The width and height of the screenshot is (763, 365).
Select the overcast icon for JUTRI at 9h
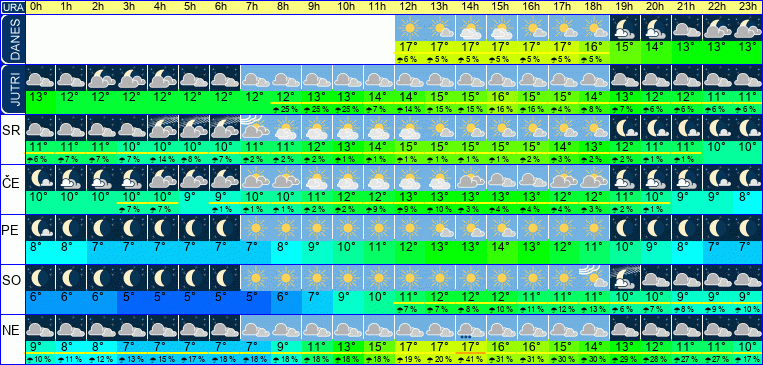coord(316,78)
